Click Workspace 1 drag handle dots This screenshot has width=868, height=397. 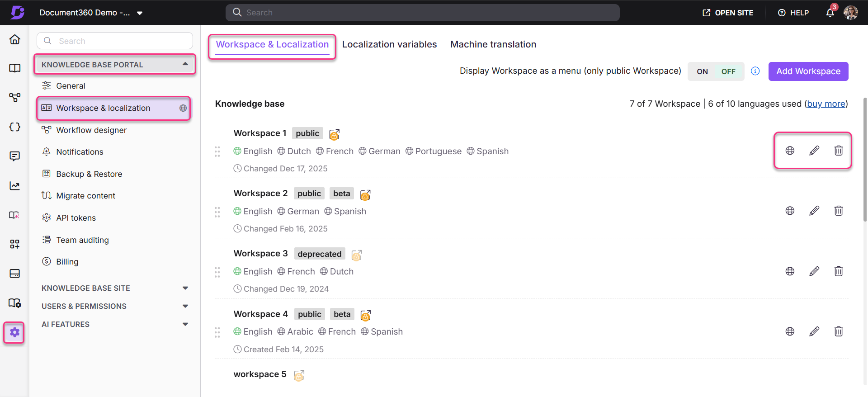click(217, 151)
